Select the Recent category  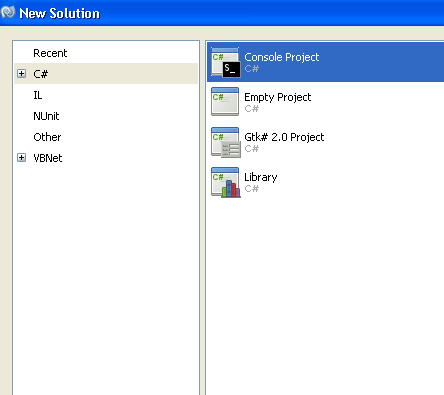(x=50, y=53)
